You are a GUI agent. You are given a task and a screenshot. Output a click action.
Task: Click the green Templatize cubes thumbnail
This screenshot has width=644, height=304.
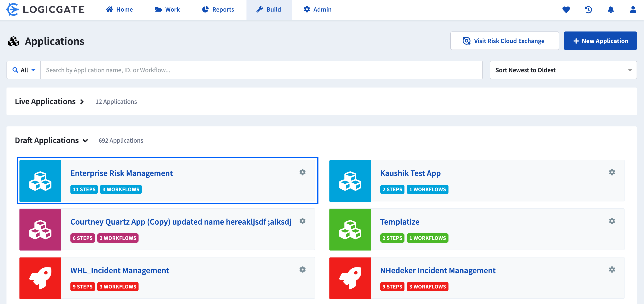350,229
